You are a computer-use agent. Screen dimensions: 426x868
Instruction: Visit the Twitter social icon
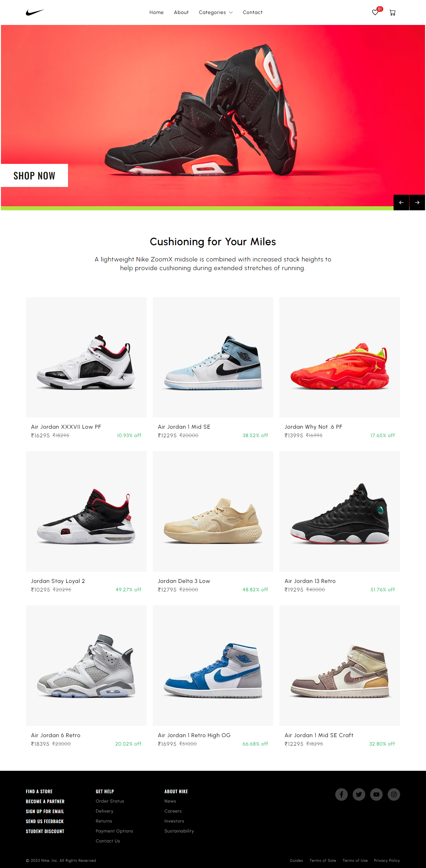(x=359, y=794)
